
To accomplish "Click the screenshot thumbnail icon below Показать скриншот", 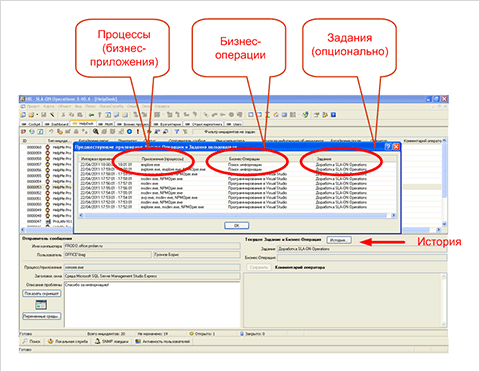I will 41,304.
